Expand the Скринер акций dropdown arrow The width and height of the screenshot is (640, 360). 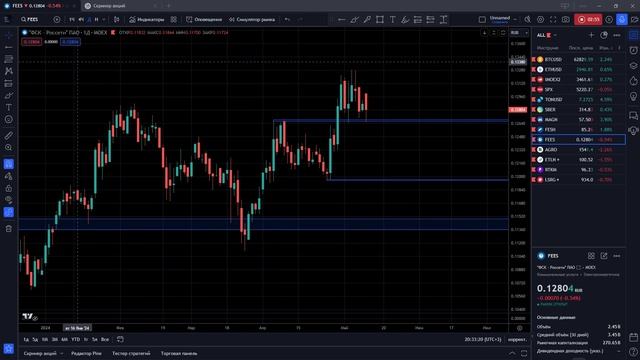coord(62,353)
